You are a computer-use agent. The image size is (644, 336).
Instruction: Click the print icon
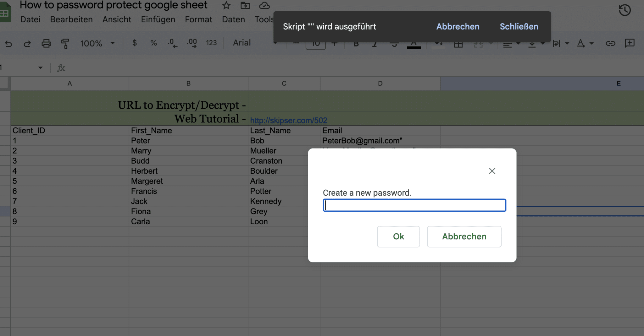tap(46, 43)
